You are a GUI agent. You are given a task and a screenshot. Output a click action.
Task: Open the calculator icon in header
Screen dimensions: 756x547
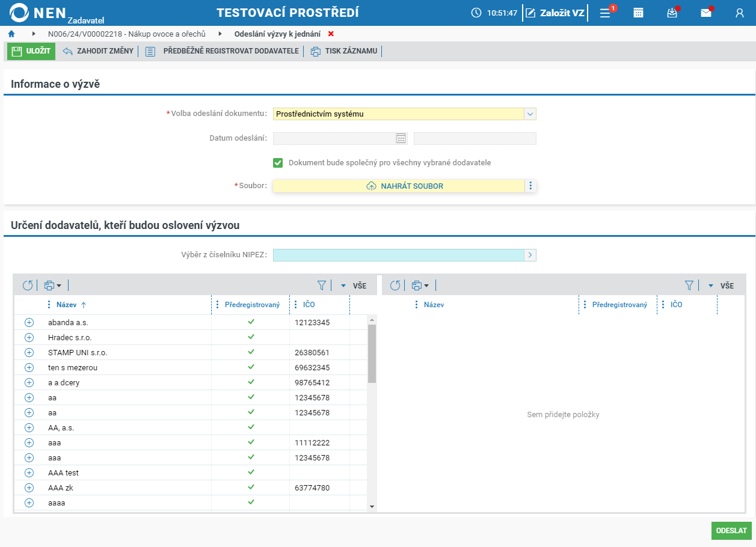tap(639, 13)
